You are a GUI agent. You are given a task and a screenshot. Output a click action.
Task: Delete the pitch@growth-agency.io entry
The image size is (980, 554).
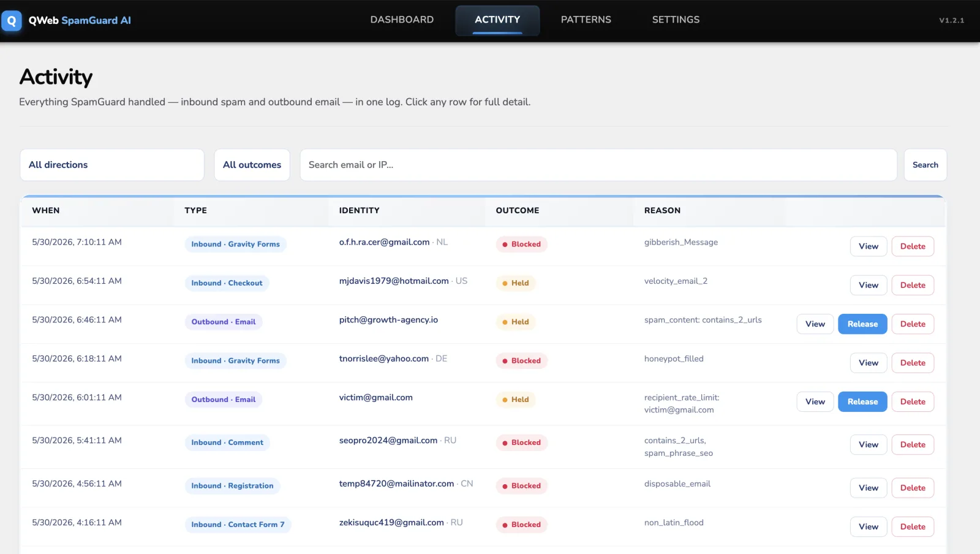[x=913, y=324]
